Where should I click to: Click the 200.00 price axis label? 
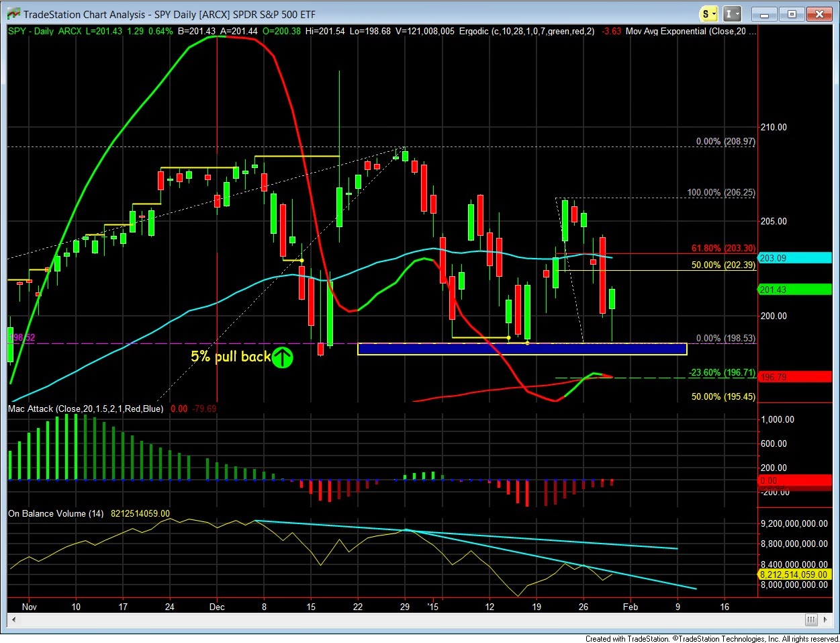774,316
